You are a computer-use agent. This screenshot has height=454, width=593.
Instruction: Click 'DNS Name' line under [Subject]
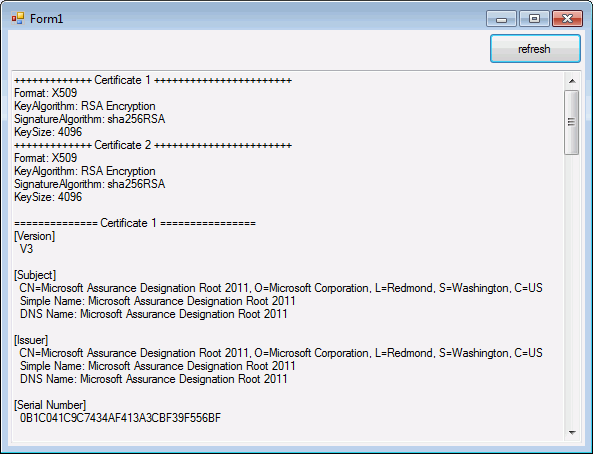pyautogui.click(x=154, y=314)
